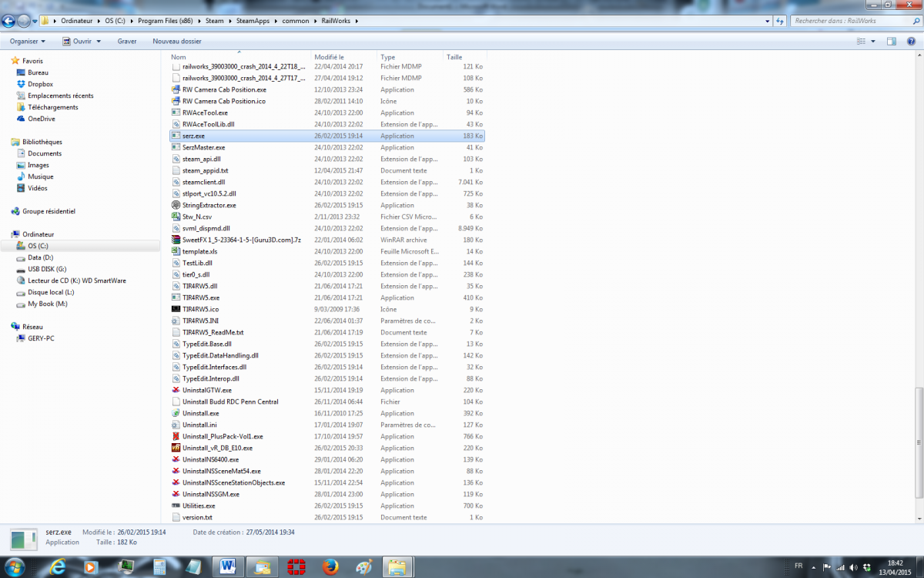
Task: Select the USB DISK (G:) drive
Action: pyautogui.click(x=47, y=269)
